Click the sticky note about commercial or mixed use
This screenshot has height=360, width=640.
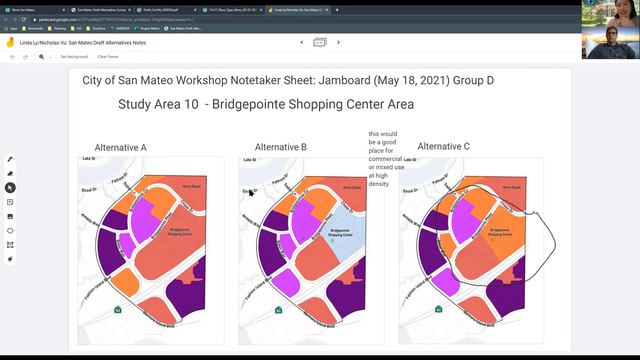386,159
